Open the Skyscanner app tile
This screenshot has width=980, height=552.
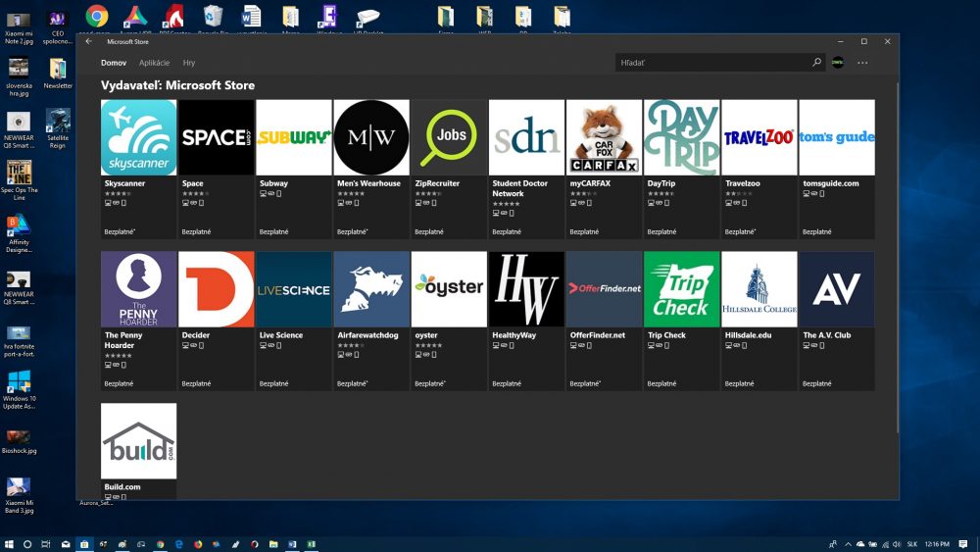(x=139, y=169)
